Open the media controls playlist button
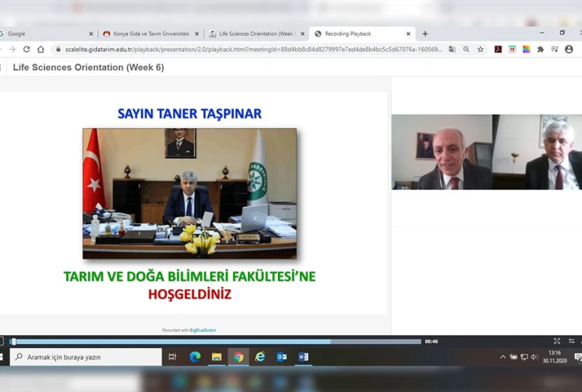This screenshot has width=582, height=392. coord(554,50)
